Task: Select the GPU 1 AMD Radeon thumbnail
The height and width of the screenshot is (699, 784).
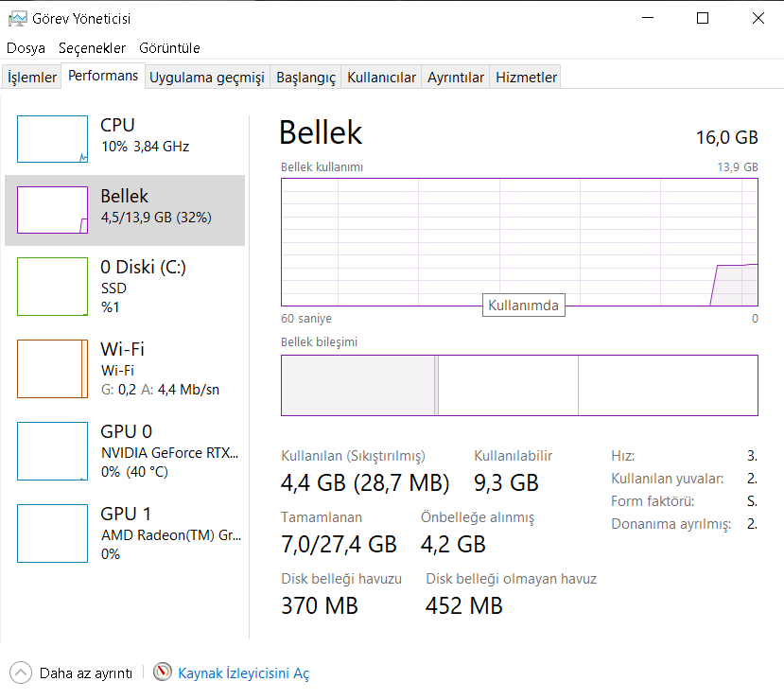Action: coord(53,533)
